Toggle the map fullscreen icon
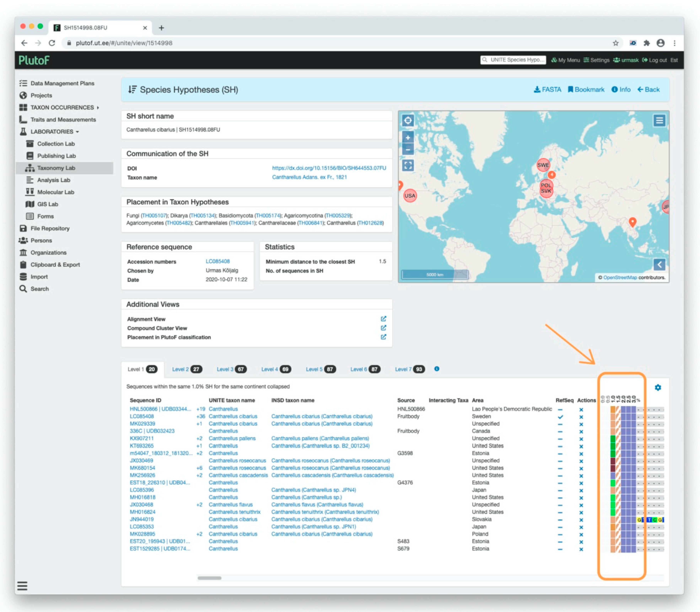Screen dimensions: 700x612 408,166
